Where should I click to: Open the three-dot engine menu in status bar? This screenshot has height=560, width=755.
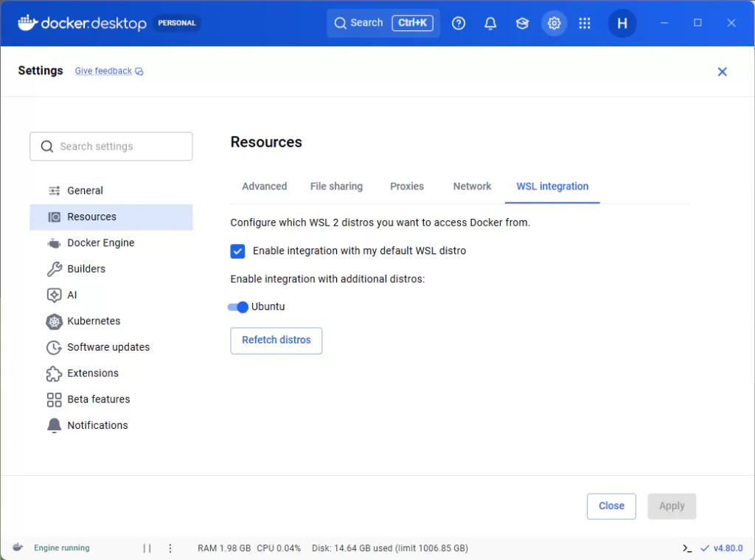(x=170, y=548)
